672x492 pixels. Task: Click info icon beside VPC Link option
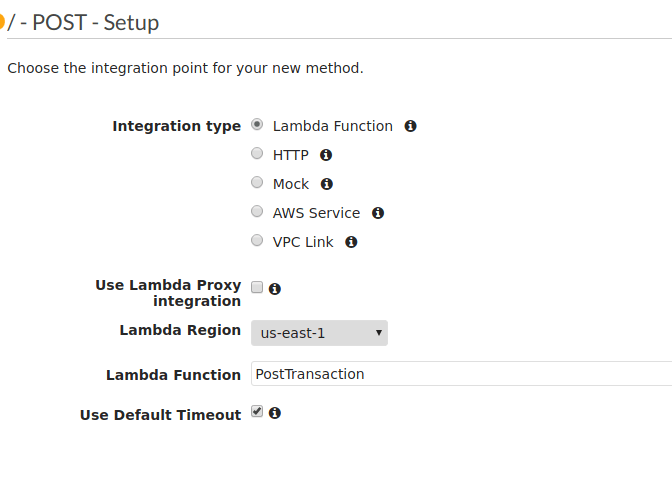(351, 242)
